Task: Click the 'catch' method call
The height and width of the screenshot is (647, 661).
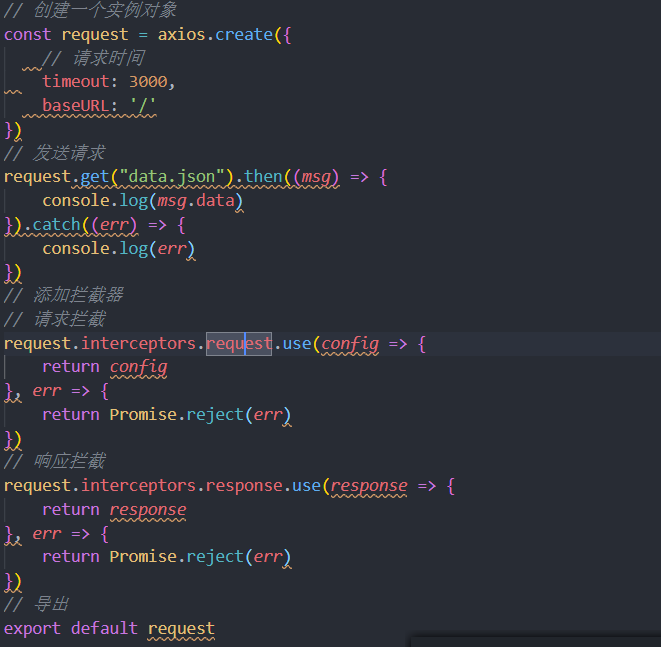Action: click(x=56, y=225)
